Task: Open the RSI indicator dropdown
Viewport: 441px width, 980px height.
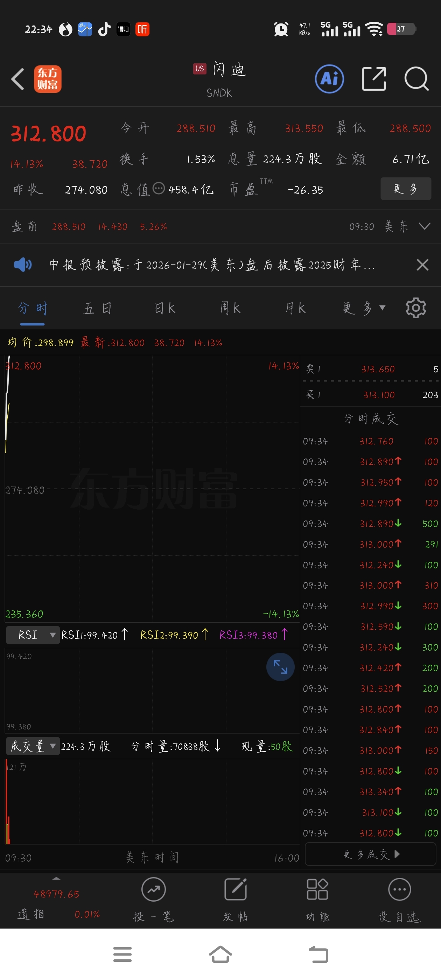Action: click(33, 635)
